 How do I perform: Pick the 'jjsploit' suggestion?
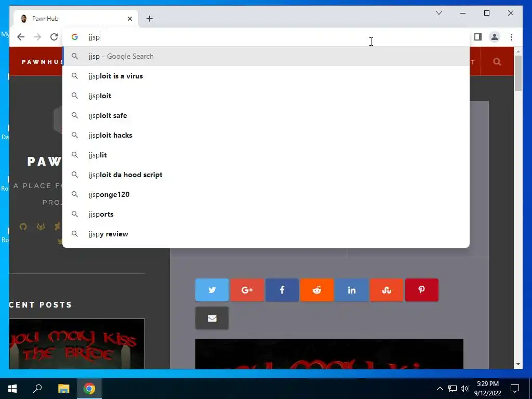pos(266,96)
